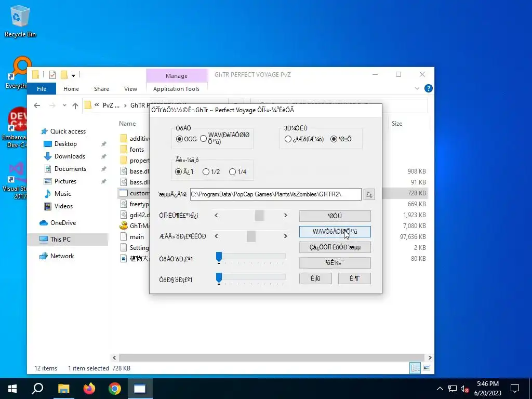Open the notification center icon
The width and height of the screenshot is (532, 399).
coord(515,389)
